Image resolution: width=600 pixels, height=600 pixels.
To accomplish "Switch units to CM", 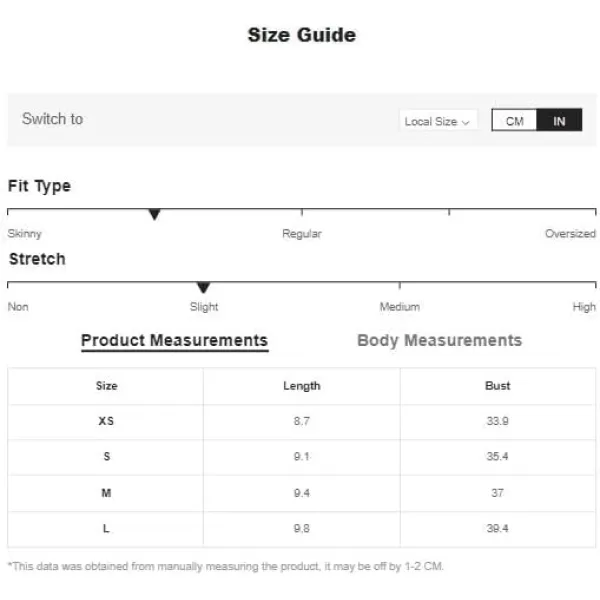I will [514, 121].
